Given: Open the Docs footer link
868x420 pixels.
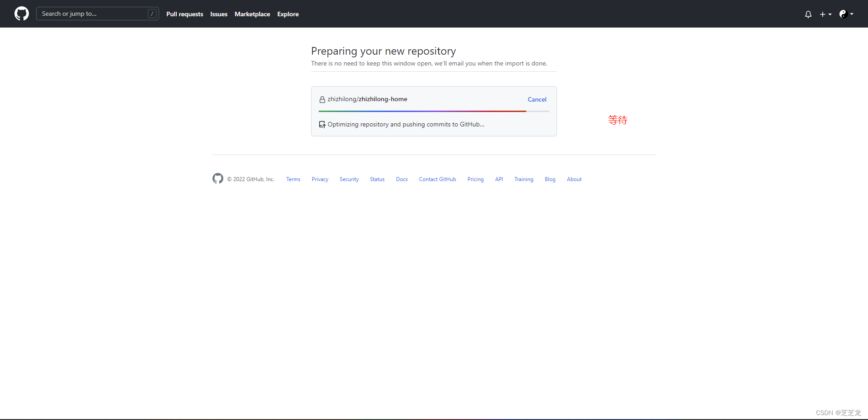Looking at the screenshot, I should [402, 179].
